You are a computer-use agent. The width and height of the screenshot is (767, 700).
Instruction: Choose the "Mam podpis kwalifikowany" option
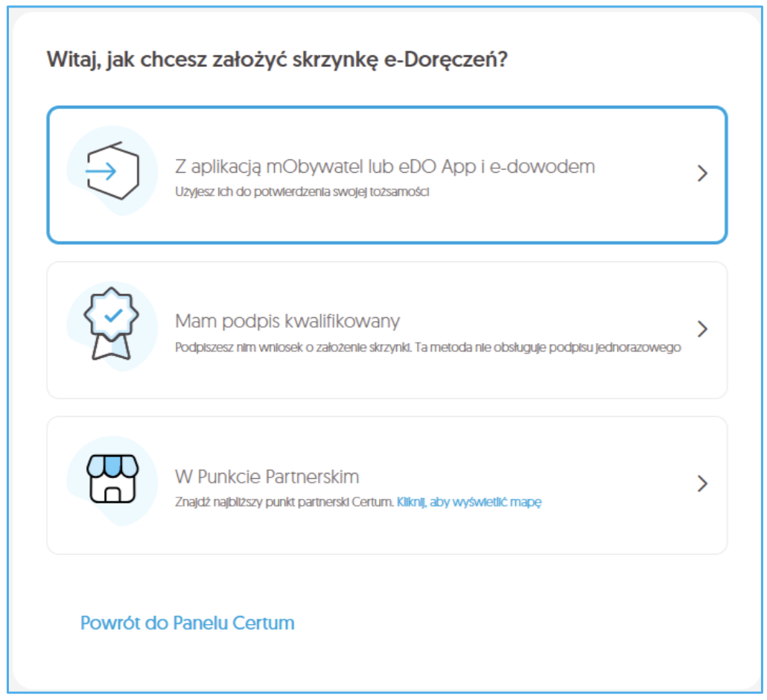(x=287, y=321)
